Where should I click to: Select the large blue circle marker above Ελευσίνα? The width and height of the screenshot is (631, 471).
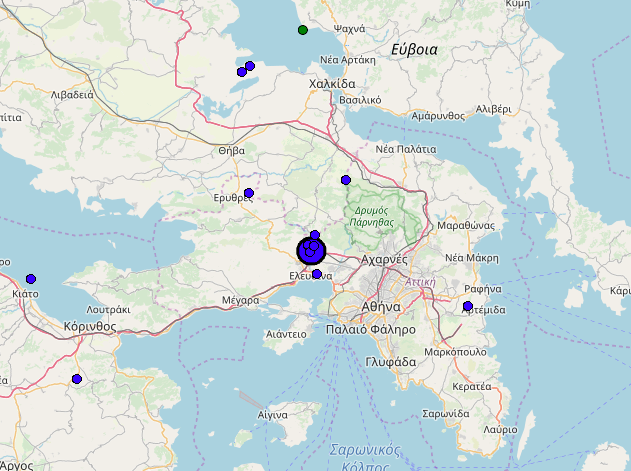(312, 252)
